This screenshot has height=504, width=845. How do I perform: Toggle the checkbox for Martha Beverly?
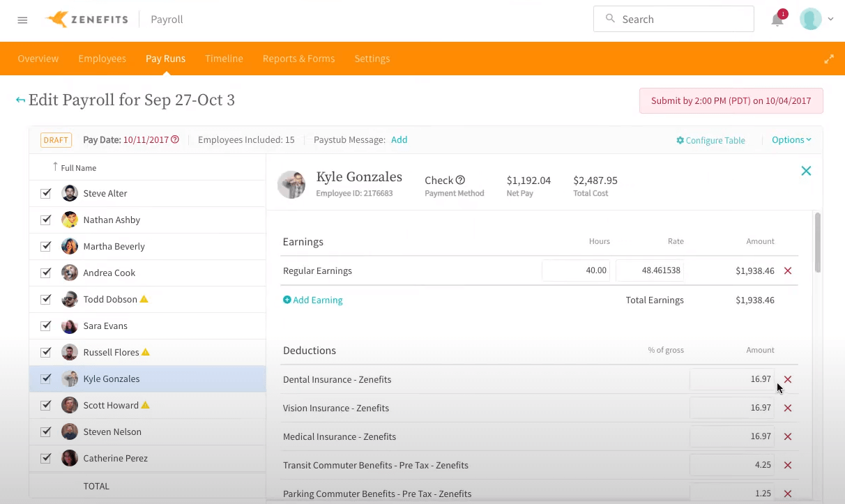coord(46,246)
